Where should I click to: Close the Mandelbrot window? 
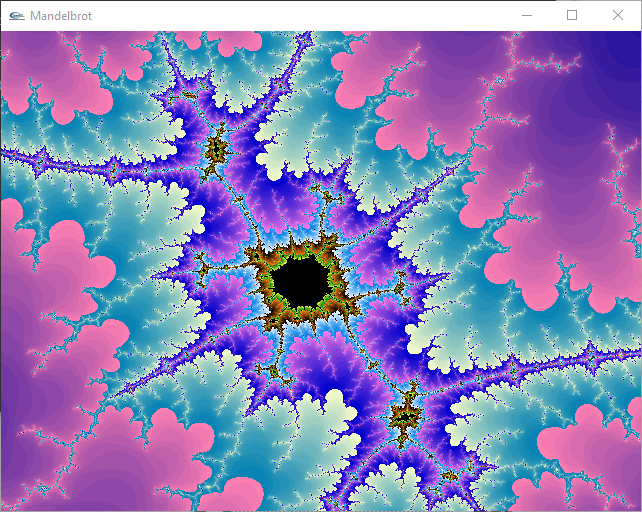618,16
